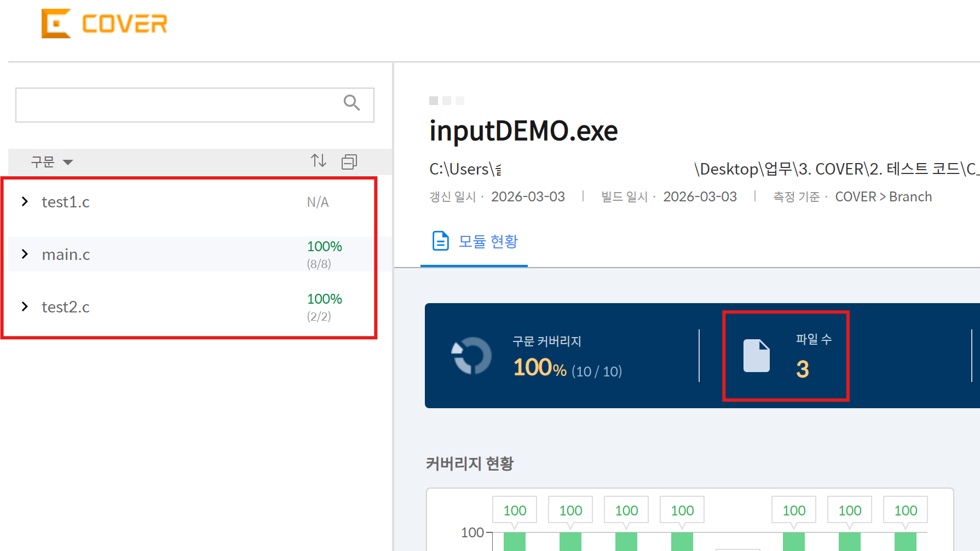Click the C:\Users module path text
Image resolution: width=980 pixels, height=551 pixels.
[704, 169]
